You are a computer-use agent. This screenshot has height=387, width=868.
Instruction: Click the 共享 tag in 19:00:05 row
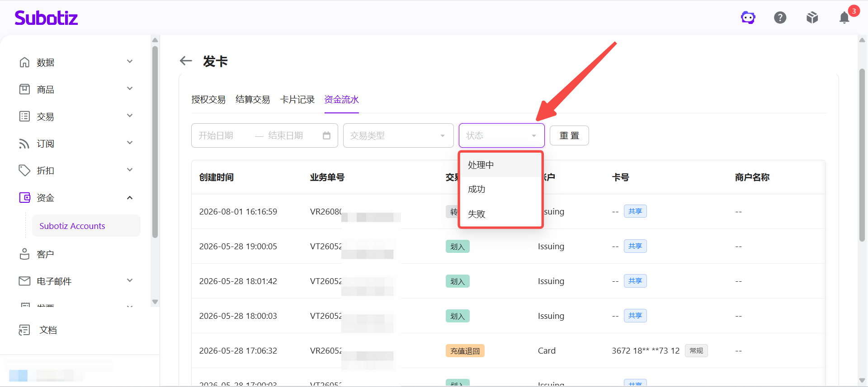point(635,246)
